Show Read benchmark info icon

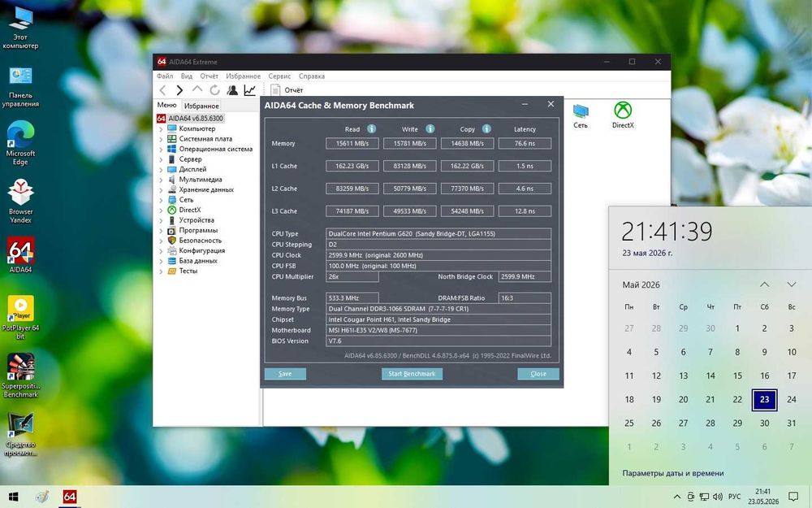[371, 128]
